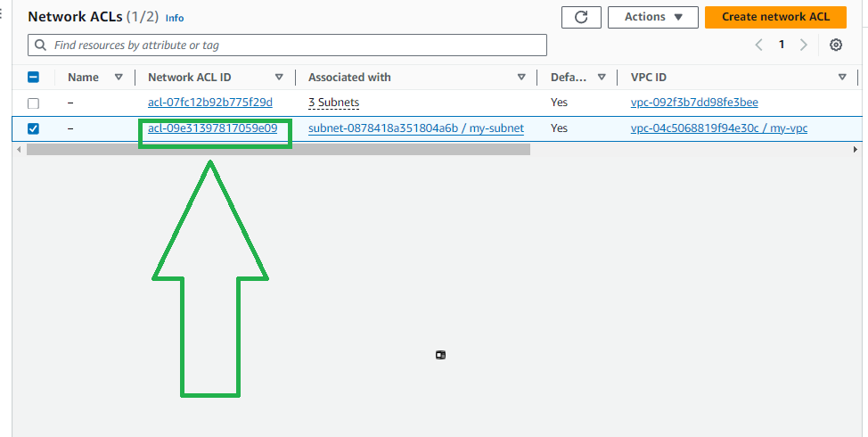Viewport: 868px width, 437px height.
Task: Open the Info link beside Network ACLs
Action: tap(175, 18)
